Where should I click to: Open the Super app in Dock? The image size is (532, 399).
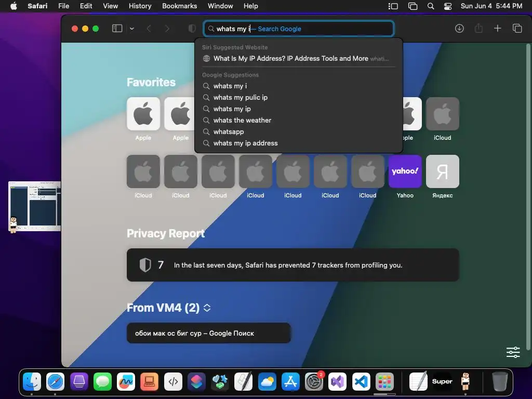(442, 381)
